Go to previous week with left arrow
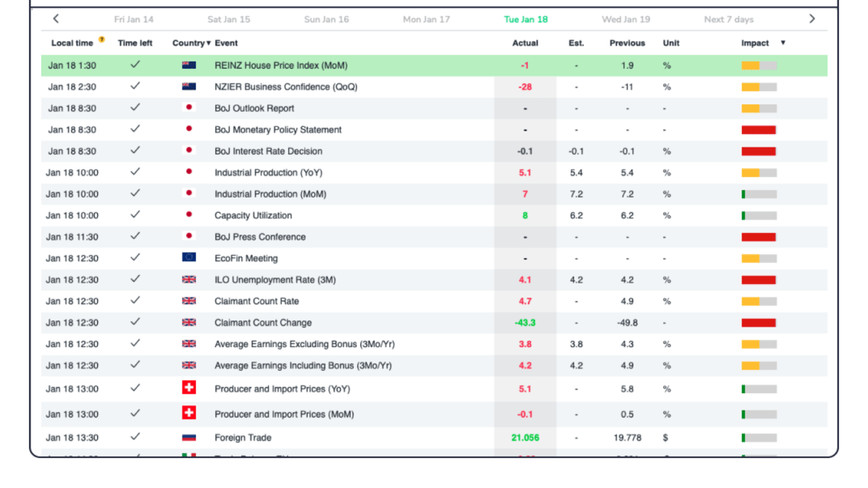 coord(56,19)
